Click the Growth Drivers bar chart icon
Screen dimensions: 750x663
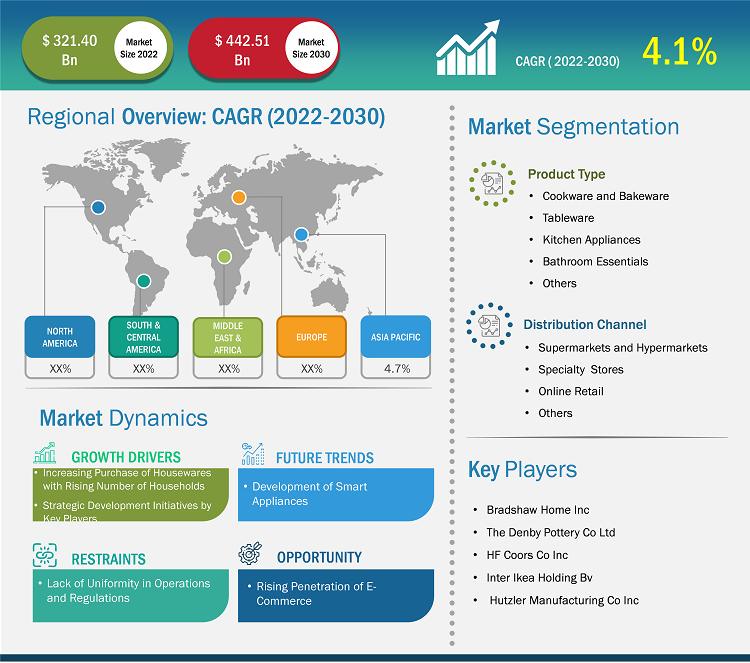click(x=45, y=455)
